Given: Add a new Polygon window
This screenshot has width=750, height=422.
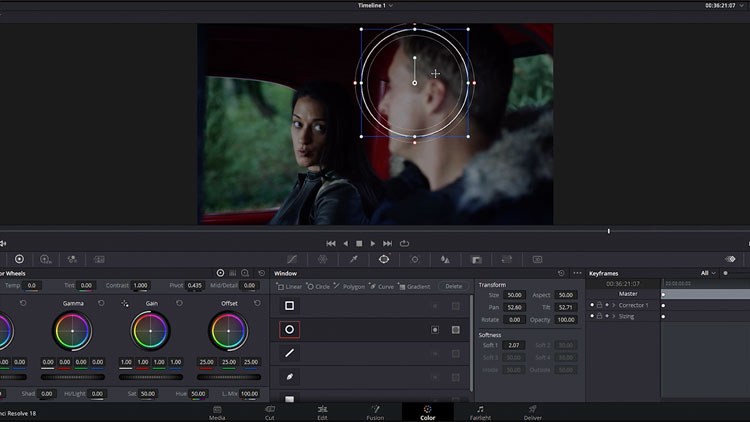Looking at the screenshot, I should click(x=349, y=286).
